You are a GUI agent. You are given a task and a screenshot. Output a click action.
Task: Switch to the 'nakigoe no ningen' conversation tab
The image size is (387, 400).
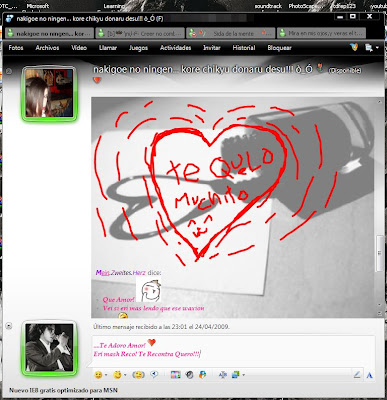pyautogui.click(x=50, y=33)
